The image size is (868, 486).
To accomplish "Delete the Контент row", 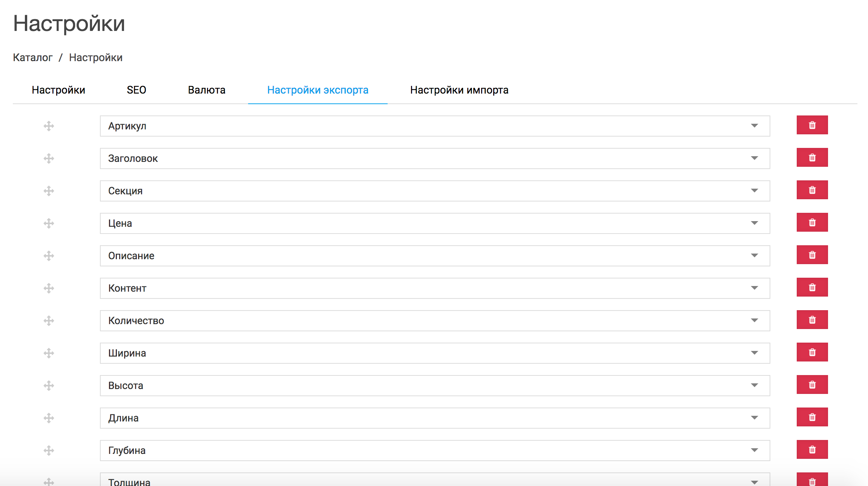I will coord(812,288).
